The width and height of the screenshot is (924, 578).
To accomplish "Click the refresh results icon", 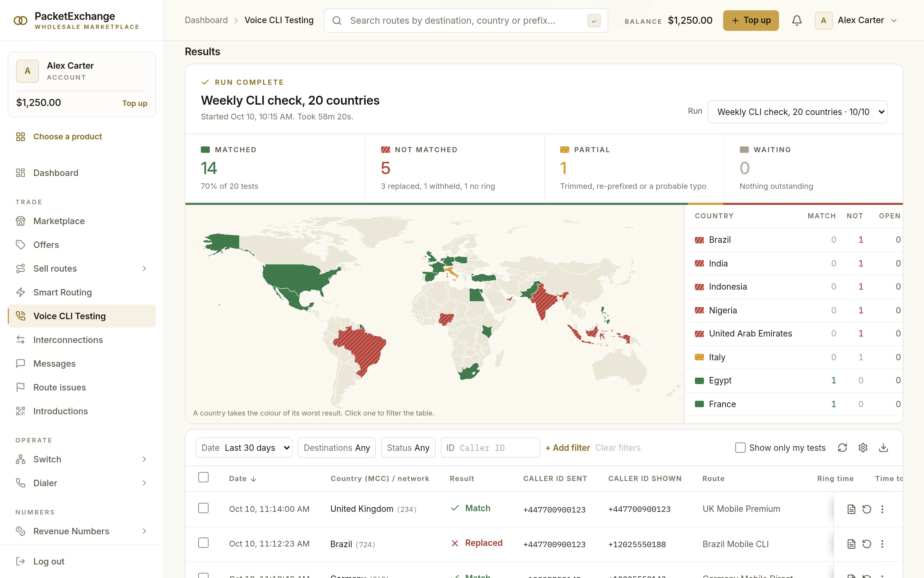I will 842,448.
